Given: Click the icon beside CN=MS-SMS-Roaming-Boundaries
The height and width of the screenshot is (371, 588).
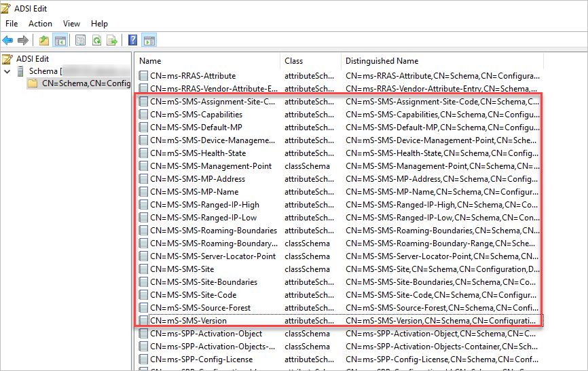Looking at the screenshot, I should (x=143, y=230).
